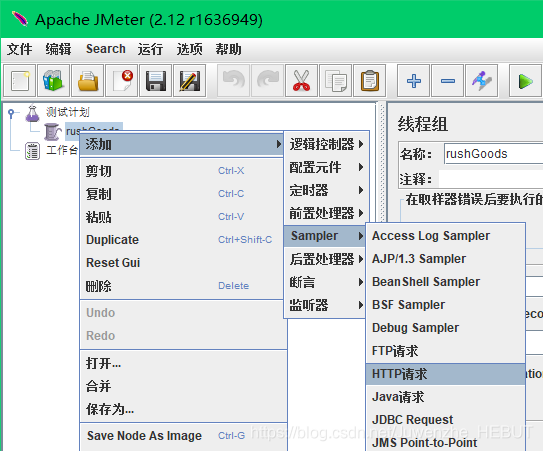Expand the 逻辑控制器 submenu
543x451 pixels.
point(326,144)
